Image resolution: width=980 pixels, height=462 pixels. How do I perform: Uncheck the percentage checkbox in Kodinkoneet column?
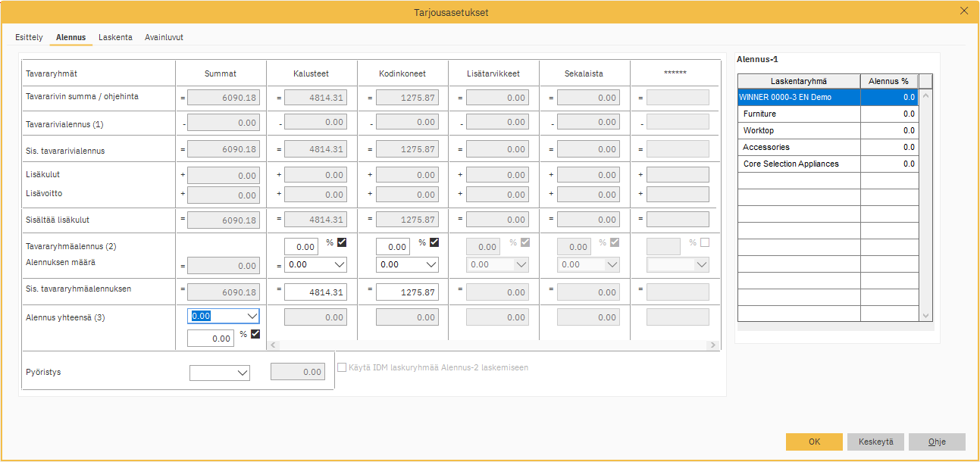(x=433, y=244)
